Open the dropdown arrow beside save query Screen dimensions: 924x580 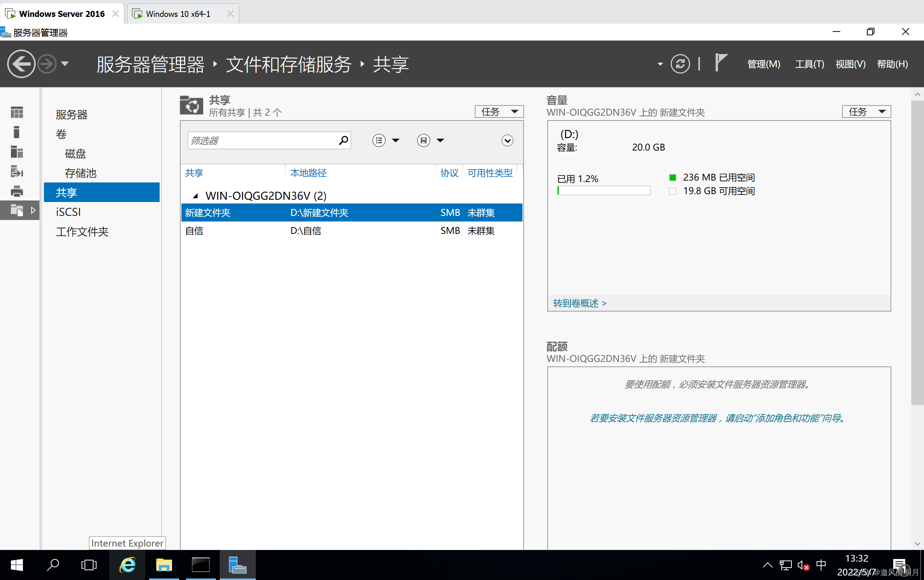pos(441,140)
